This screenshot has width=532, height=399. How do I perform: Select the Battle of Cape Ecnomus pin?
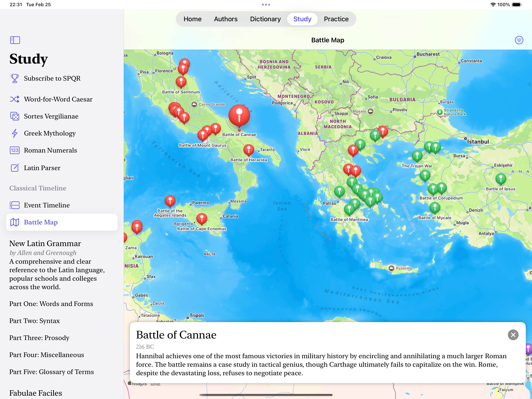(202, 219)
